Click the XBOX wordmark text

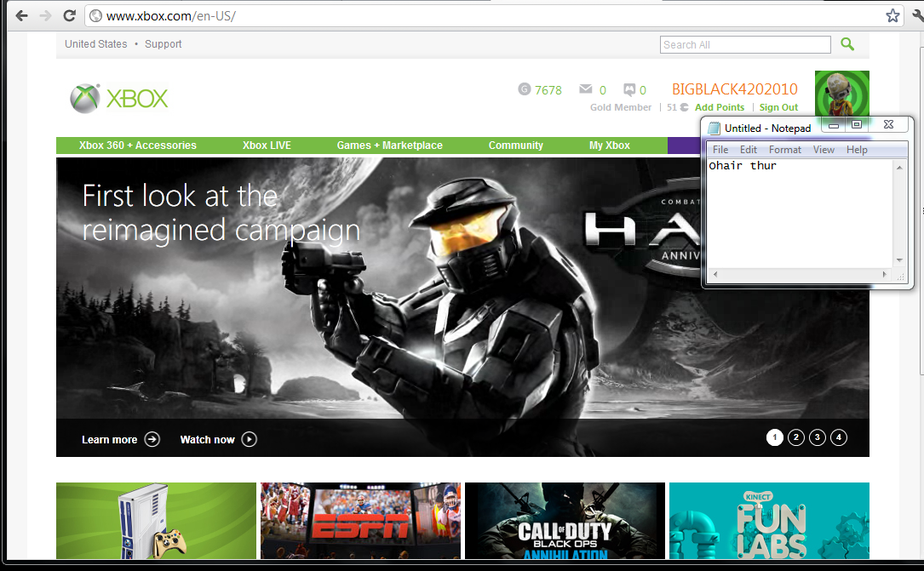(x=137, y=99)
